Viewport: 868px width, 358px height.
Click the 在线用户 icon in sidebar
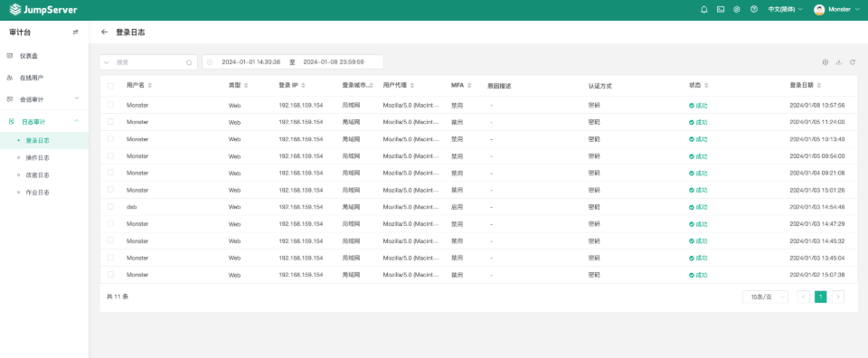point(9,78)
